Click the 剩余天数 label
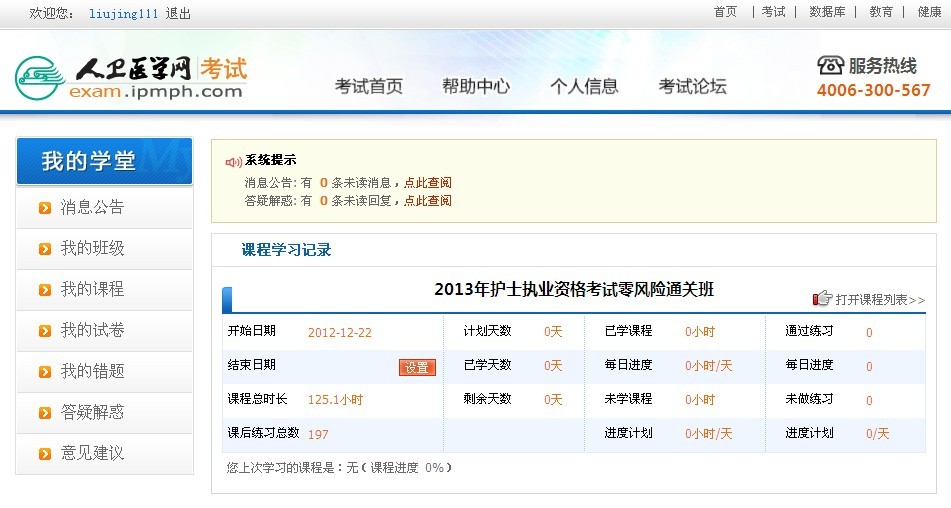 point(487,399)
